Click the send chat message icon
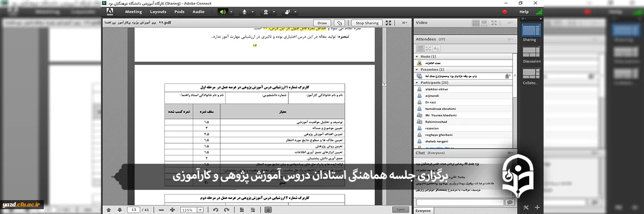Screen dimensions: 644x214 [x=509, y=203]
